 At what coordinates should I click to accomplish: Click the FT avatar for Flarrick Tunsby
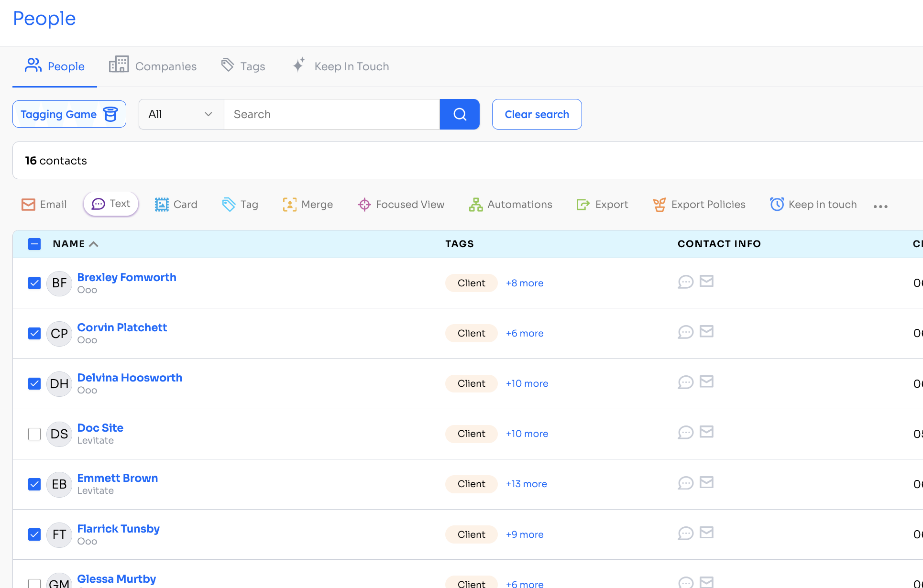click(x=59, y=534)
